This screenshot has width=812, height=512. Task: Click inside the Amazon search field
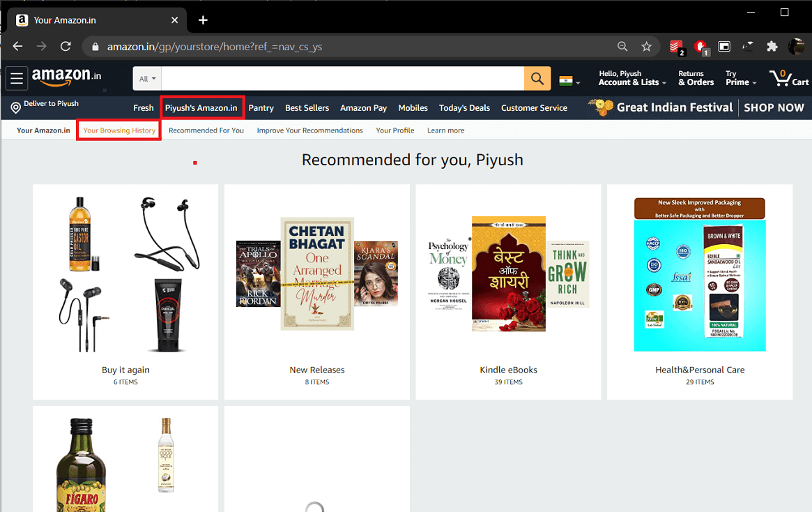point(342,78)
